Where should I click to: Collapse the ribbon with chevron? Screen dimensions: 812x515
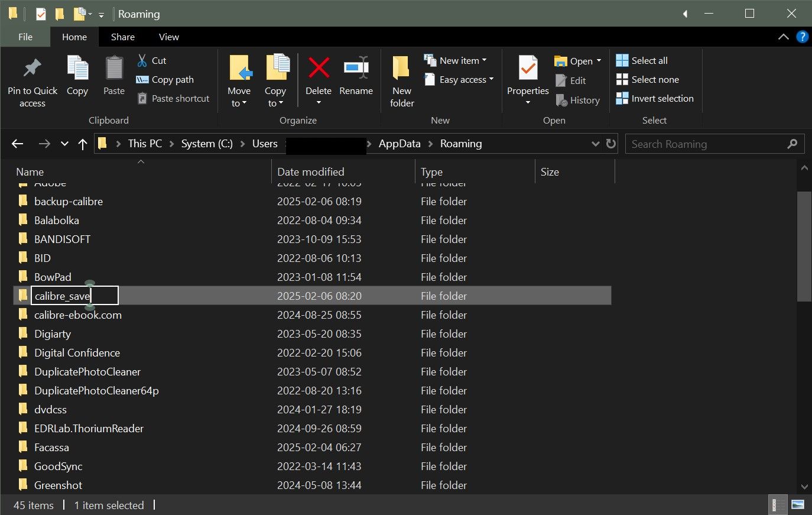[x=784, y=37]
